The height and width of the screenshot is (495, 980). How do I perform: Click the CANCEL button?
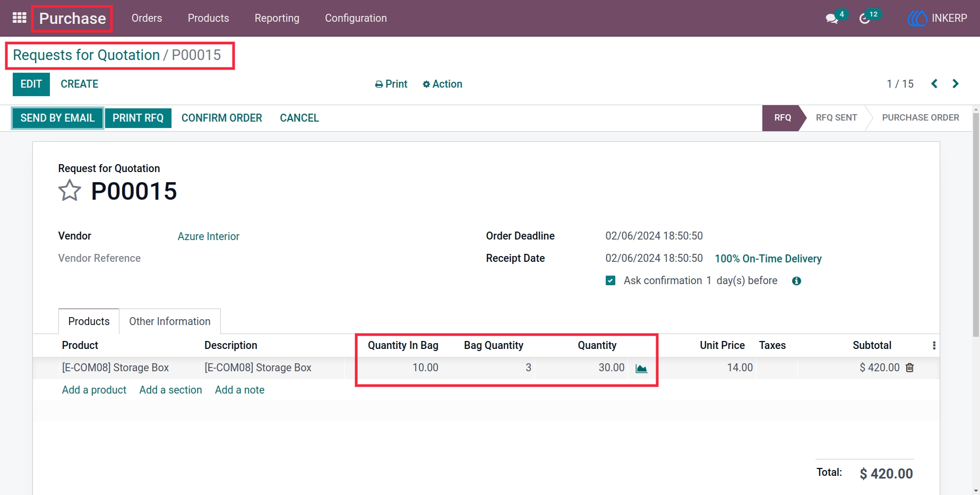pos(299,118)
